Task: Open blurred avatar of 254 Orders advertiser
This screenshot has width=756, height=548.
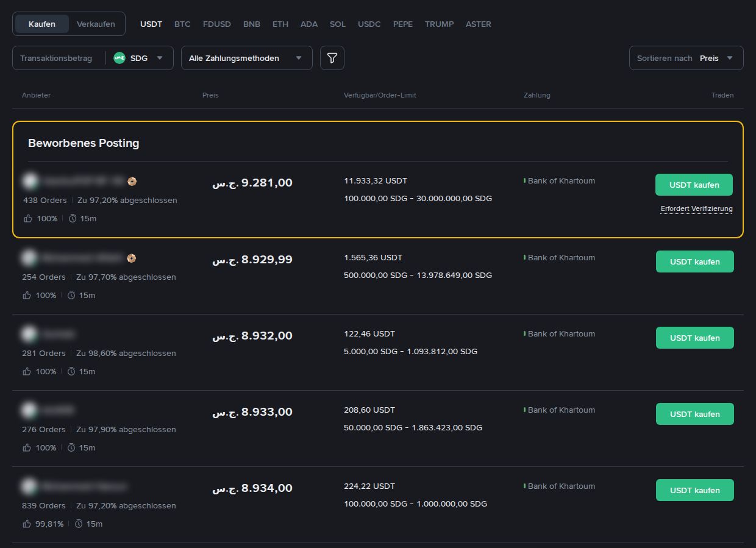Action: [x=29, y=258]
